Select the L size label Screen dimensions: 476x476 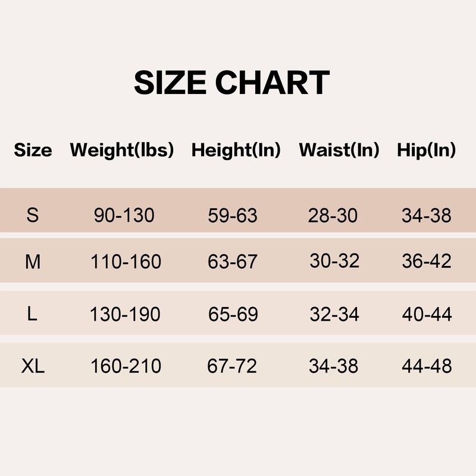(33, 314)
